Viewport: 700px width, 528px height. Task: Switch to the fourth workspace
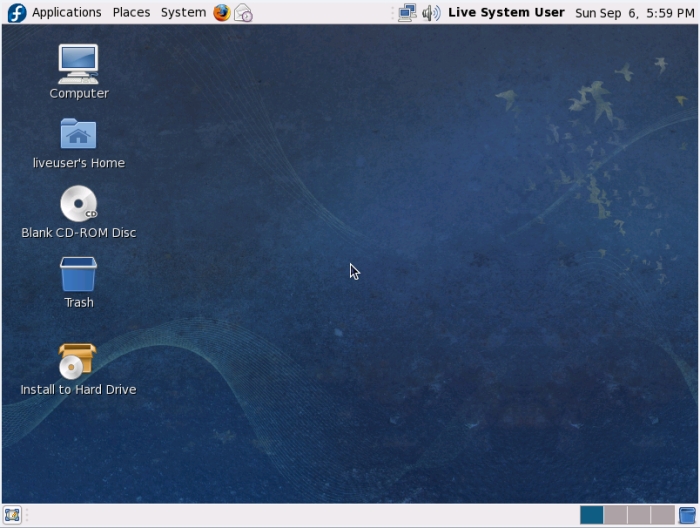662,515
